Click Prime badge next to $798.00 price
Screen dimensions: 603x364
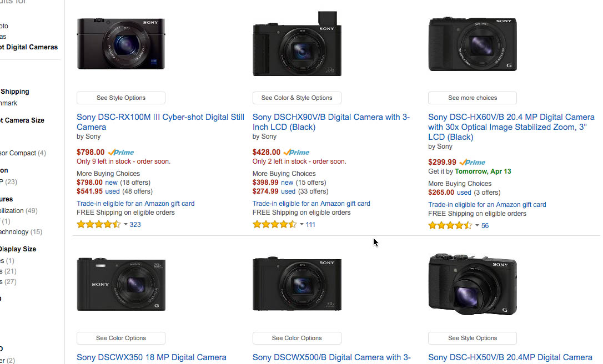click(x=121, y=152)
